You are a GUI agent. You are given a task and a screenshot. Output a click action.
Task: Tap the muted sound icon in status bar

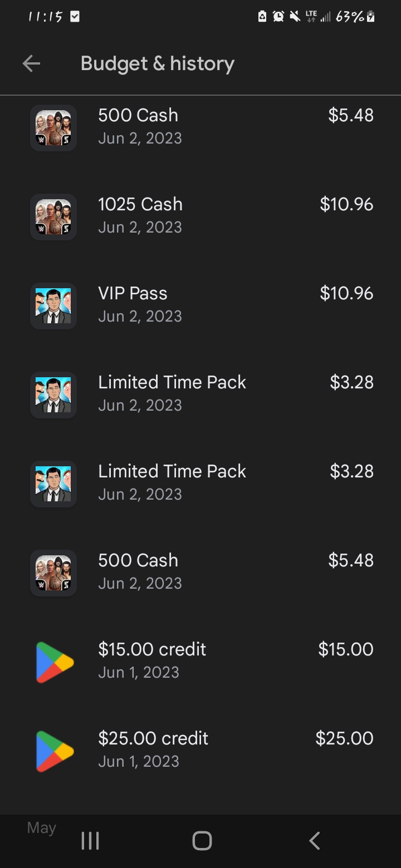point(295,17)
